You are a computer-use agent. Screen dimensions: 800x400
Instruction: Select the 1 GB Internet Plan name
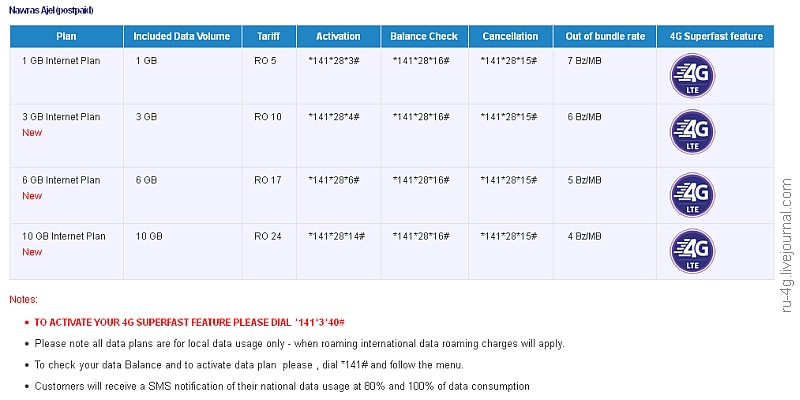tap(62, 61)
